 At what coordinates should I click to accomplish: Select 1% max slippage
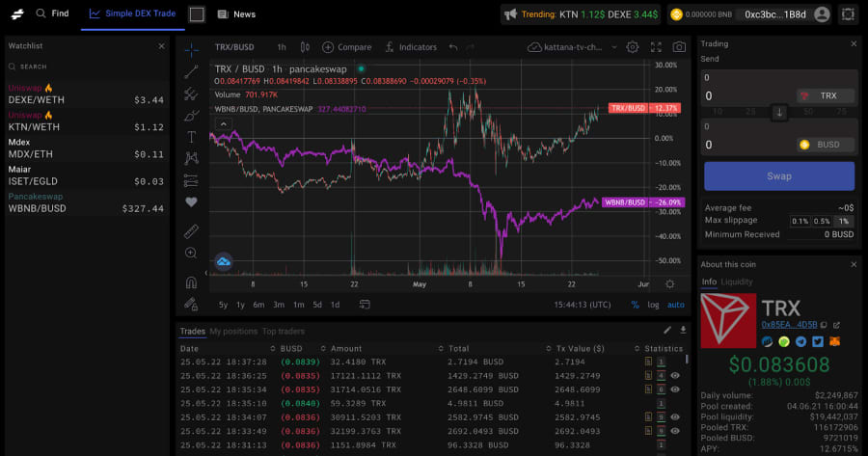(844, 221)
